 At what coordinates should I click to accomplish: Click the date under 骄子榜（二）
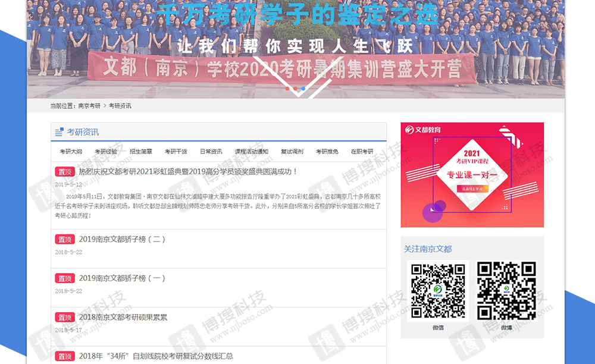point(68,252)
